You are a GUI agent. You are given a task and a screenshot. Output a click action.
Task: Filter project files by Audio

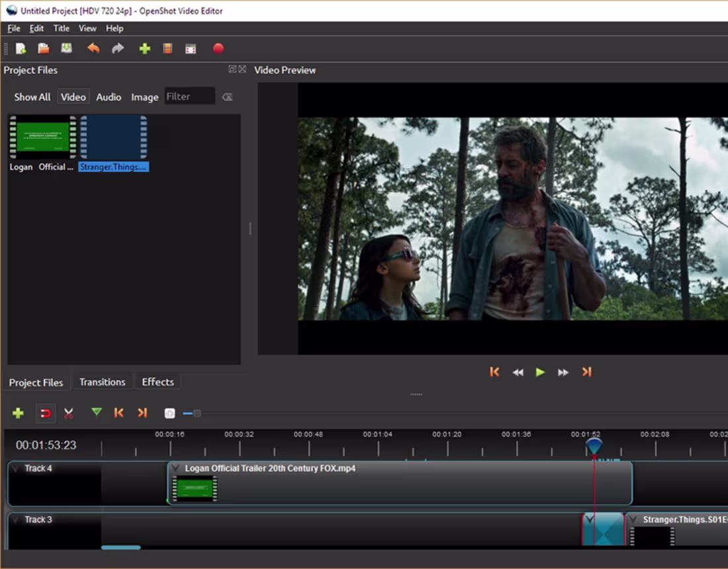pyautogui.click(x=109, y=97)
